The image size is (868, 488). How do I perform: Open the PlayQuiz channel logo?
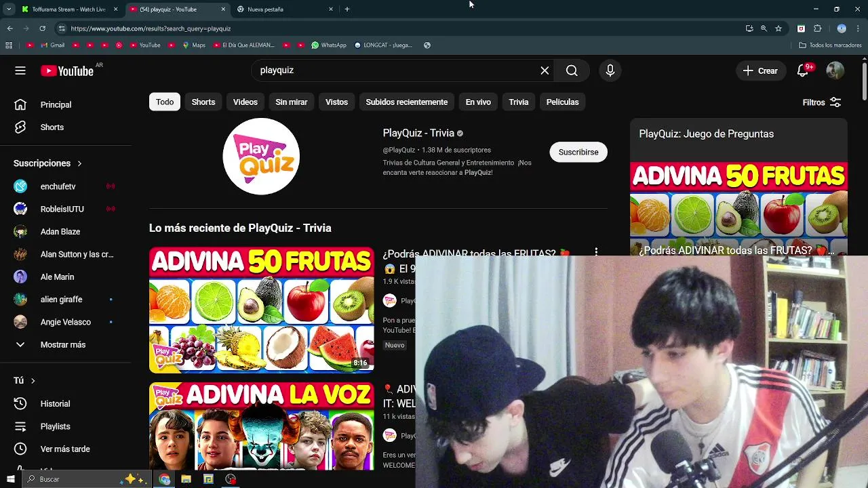pos(261,157)
